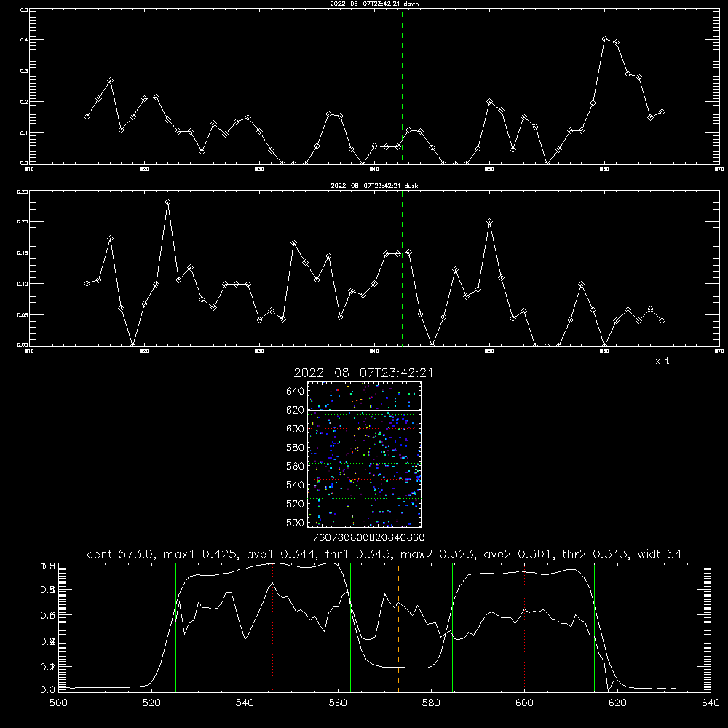Click the right green dashed line in the dusk plot
Image resolution: width=728 pixels, height=728 pixels.
pos(403,269)
